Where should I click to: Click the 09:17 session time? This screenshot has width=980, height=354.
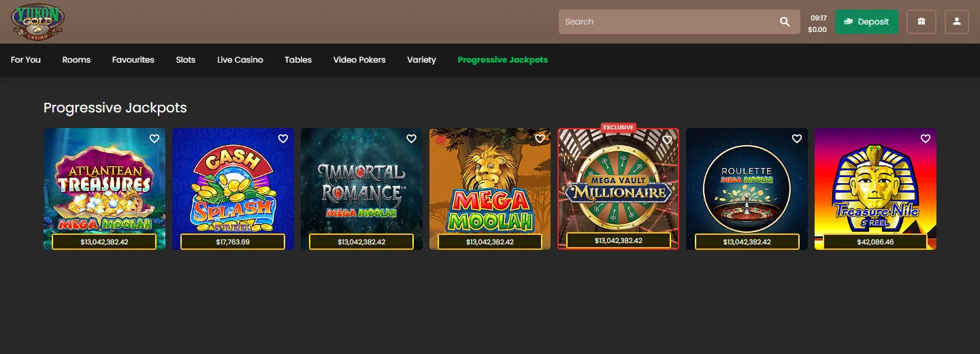click(x=818, y=18)
